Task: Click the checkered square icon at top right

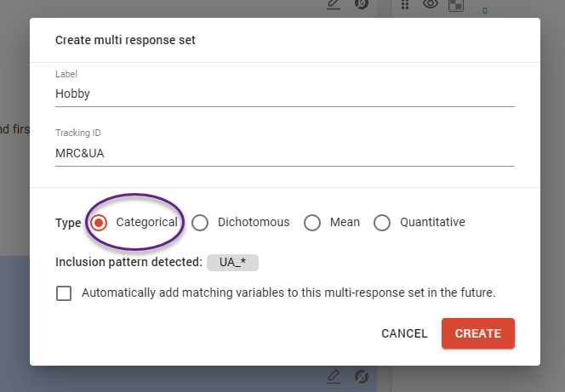Action: pyautogui.click(x=456, y=5)
